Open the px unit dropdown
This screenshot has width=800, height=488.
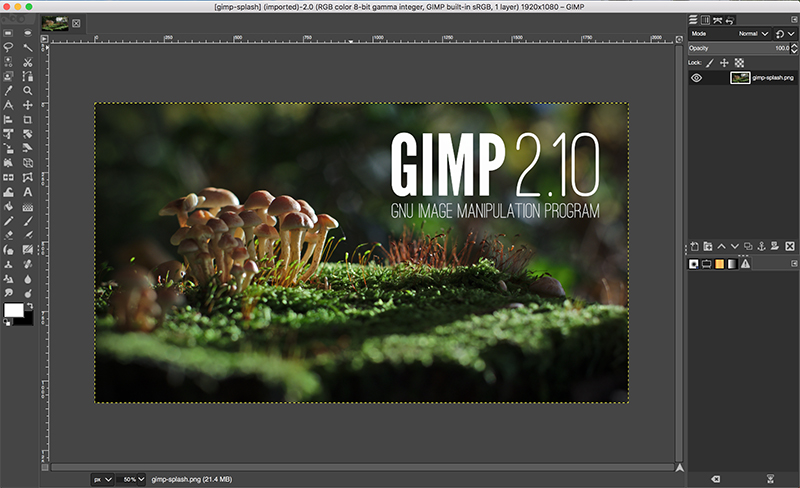[102, 479]
